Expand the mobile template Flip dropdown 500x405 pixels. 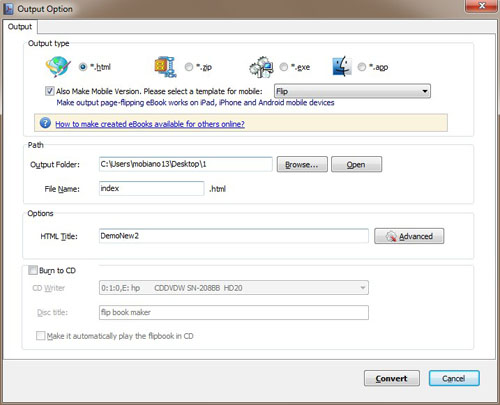pos(352,91)
